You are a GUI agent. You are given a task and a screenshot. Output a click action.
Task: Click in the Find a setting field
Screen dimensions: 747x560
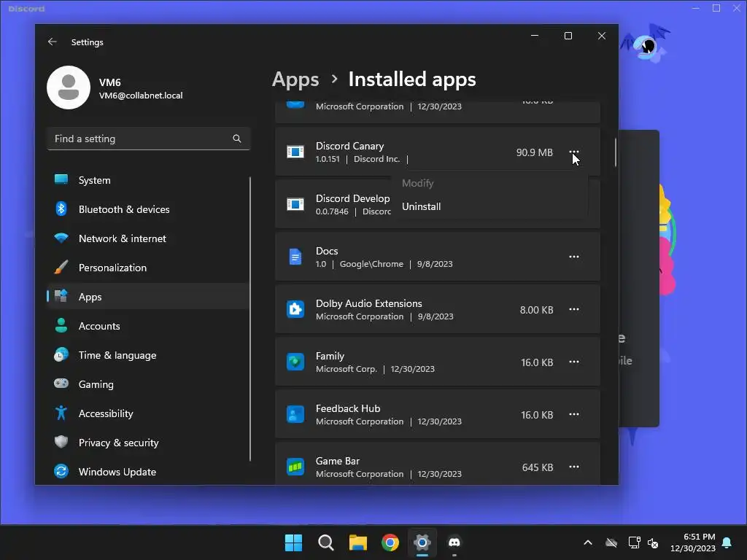tap(149, 139)
